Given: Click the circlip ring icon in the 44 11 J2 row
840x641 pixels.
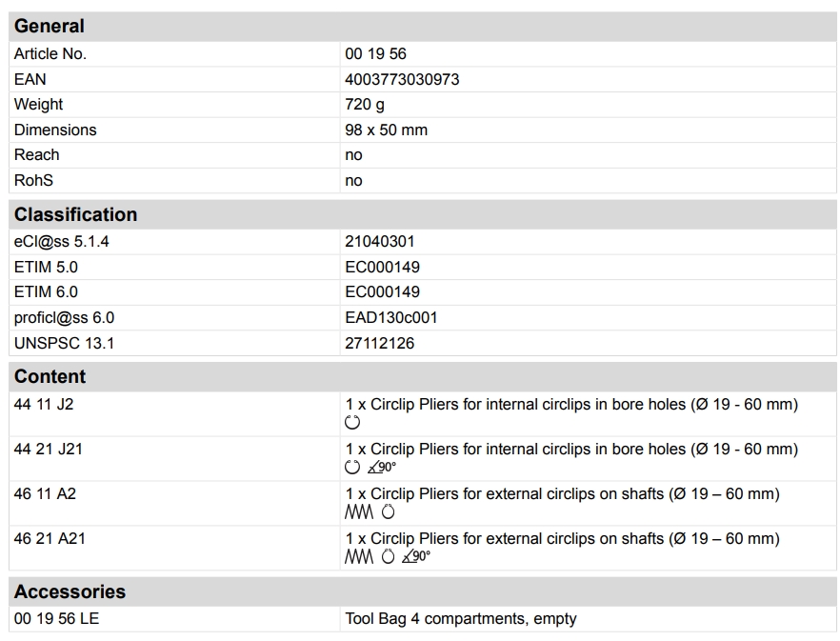Looking at the screenshot, I should tap(352, 423).
